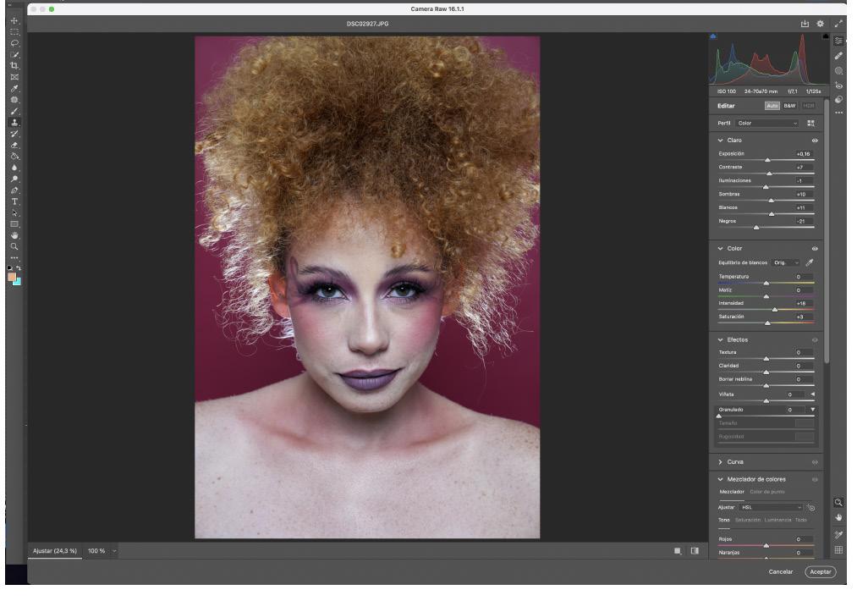Select the Blur tool droplet icon
The height and width of the screenshot is (601, 868).
pyautogui.click(x=14, y=168)
